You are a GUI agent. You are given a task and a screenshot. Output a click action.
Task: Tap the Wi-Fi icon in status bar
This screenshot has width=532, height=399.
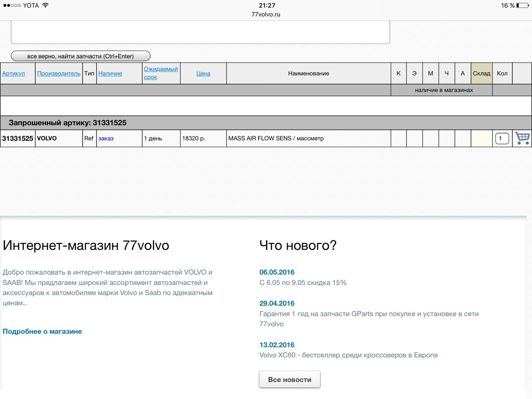click(x=46, y=5)
